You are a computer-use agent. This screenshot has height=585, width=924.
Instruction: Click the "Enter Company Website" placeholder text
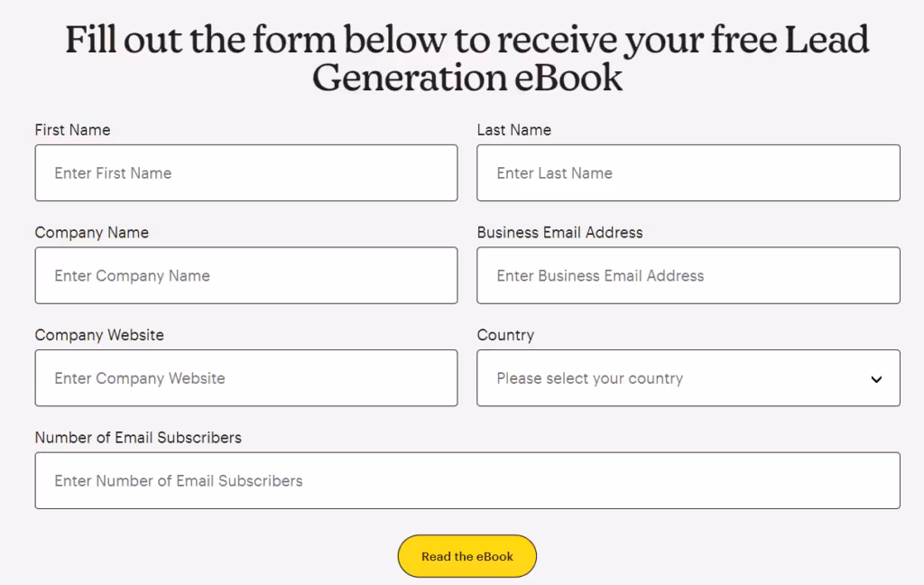(140, 378)
